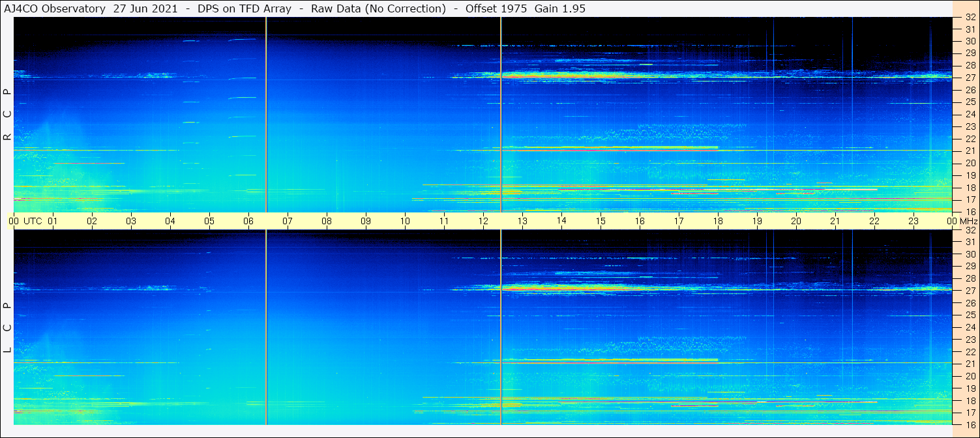Click the 13 hour tick label

(522, 221)
